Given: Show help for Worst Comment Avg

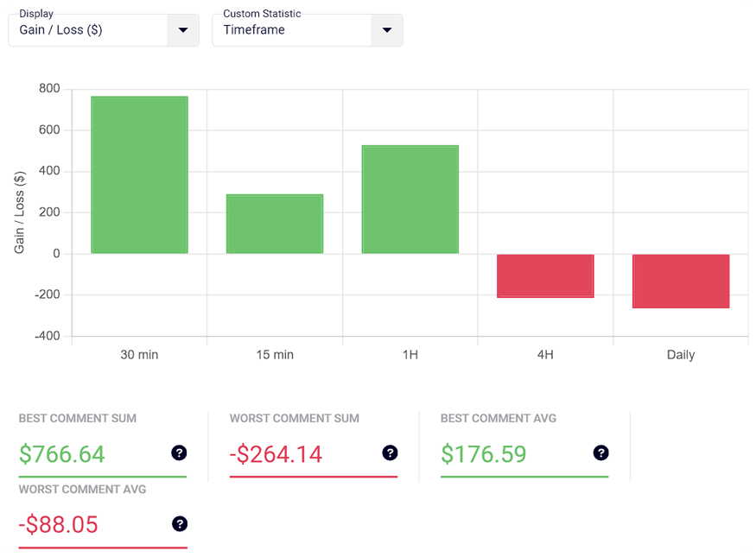Looking at the screenshot, I should (x=180, y=524).
